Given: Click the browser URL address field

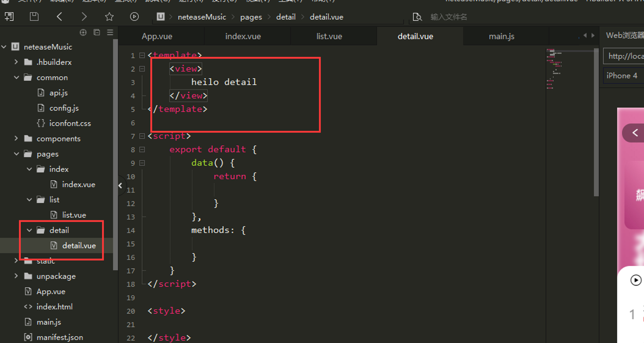Looking at the screenshot, I should click(624, 56).
